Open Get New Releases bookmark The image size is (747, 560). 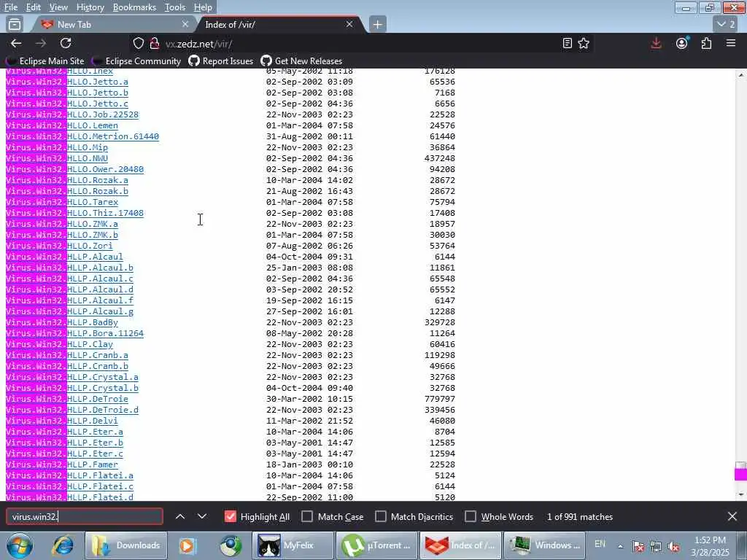coord(301,61)
